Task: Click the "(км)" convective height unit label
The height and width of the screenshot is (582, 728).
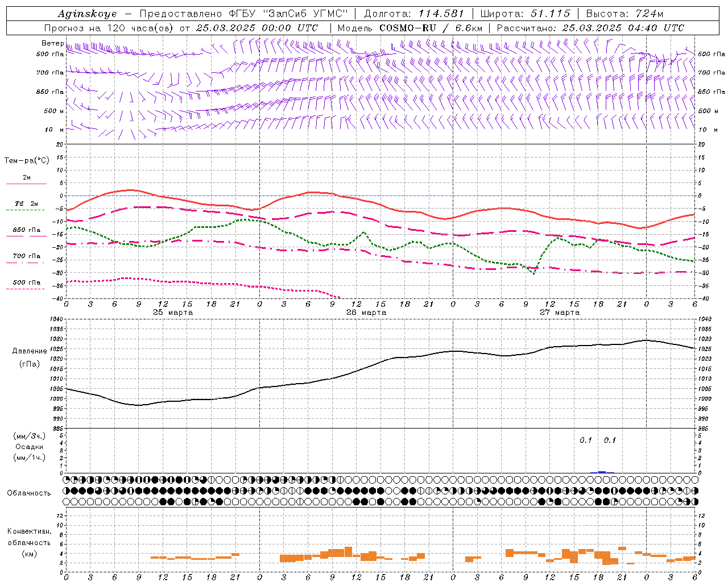Action: [29, 554]
